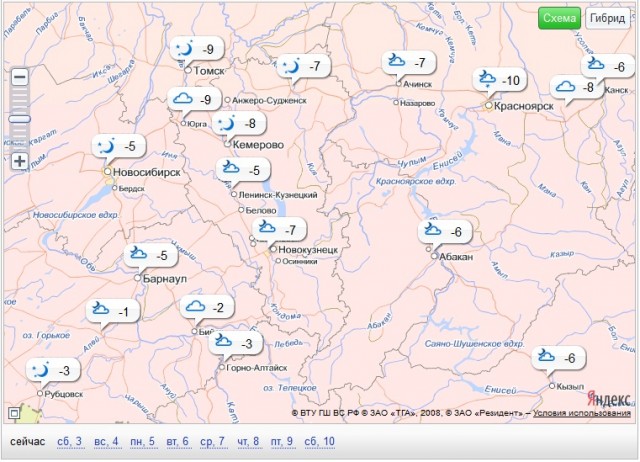Click the Анжеро-Судженск city label

pyautogui.click(x=269, y=100)
